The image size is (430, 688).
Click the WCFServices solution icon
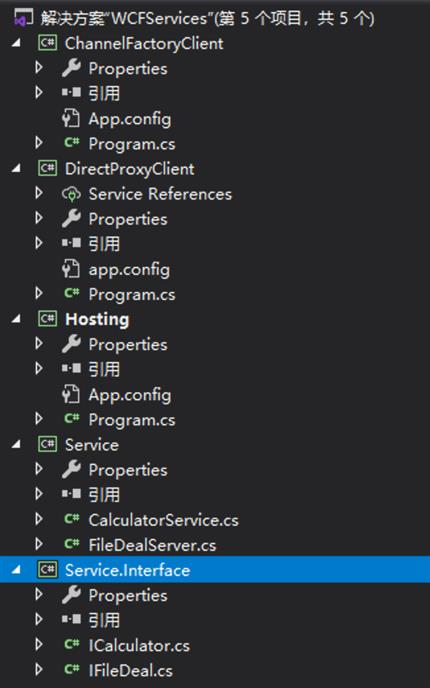click(x=22, y=18)
